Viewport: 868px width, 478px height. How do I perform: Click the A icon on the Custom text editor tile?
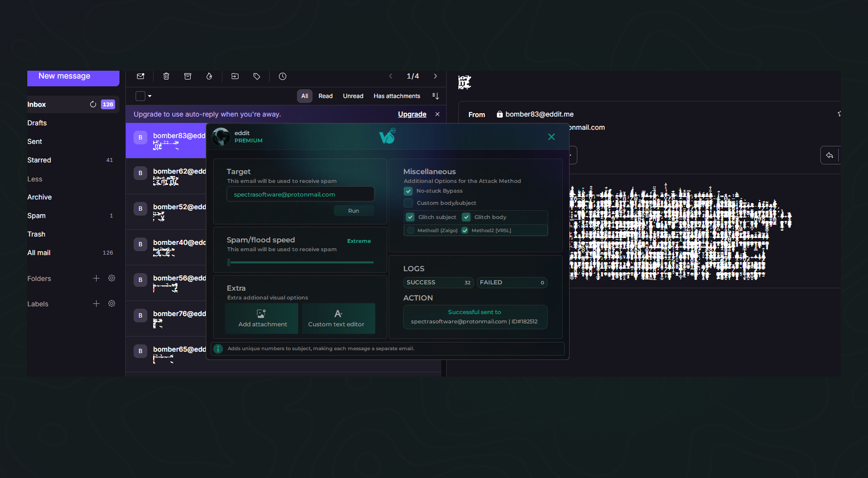[338, 314]
